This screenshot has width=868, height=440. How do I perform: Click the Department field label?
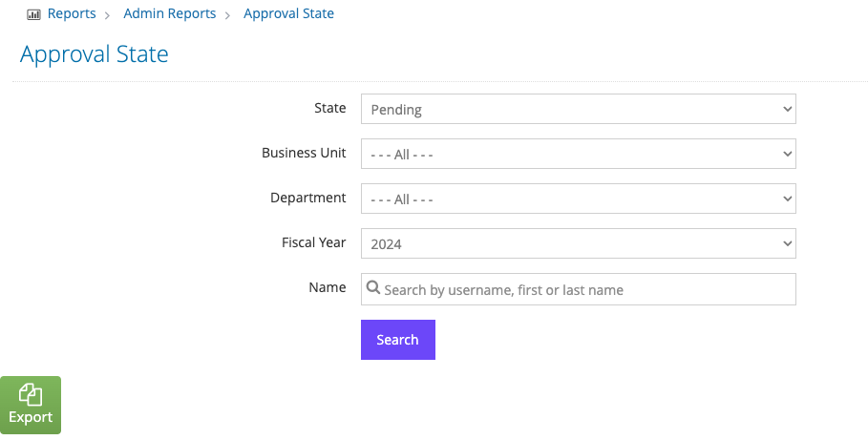pyautogui.click(x=307, y=198)
